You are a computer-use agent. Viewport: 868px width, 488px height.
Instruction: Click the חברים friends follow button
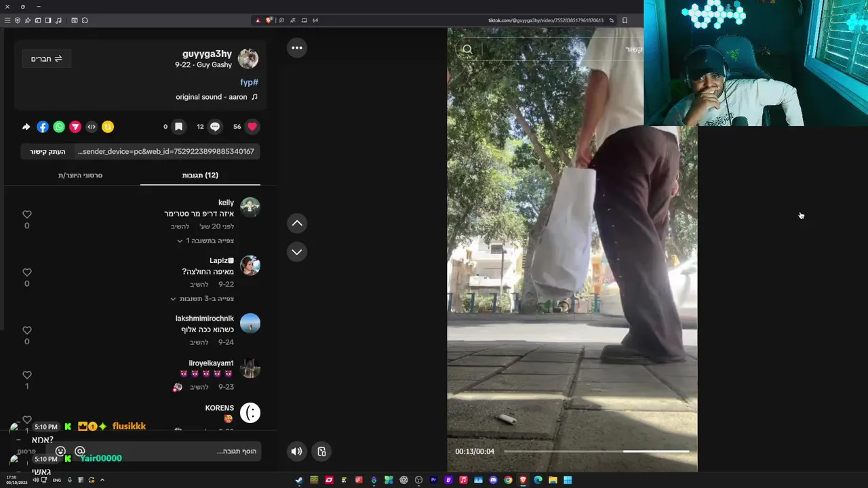tap(46, 59)
